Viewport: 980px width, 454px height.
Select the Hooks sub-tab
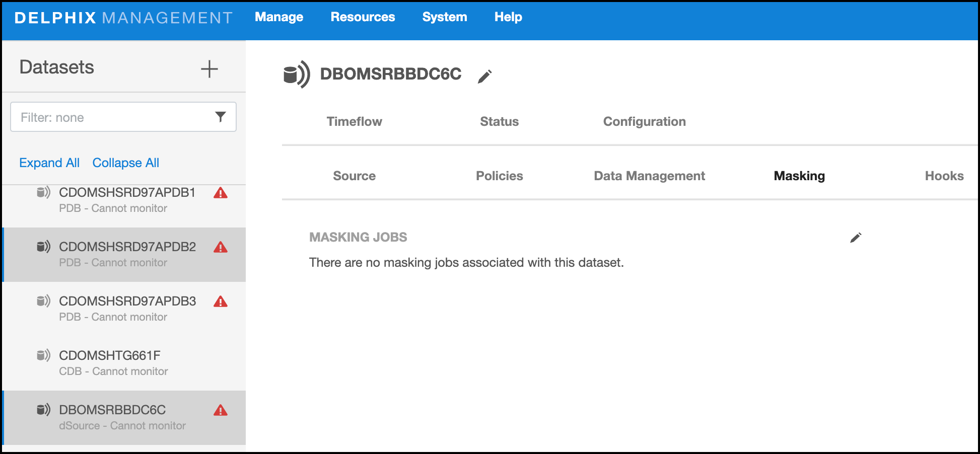click(x=944, y=176)
